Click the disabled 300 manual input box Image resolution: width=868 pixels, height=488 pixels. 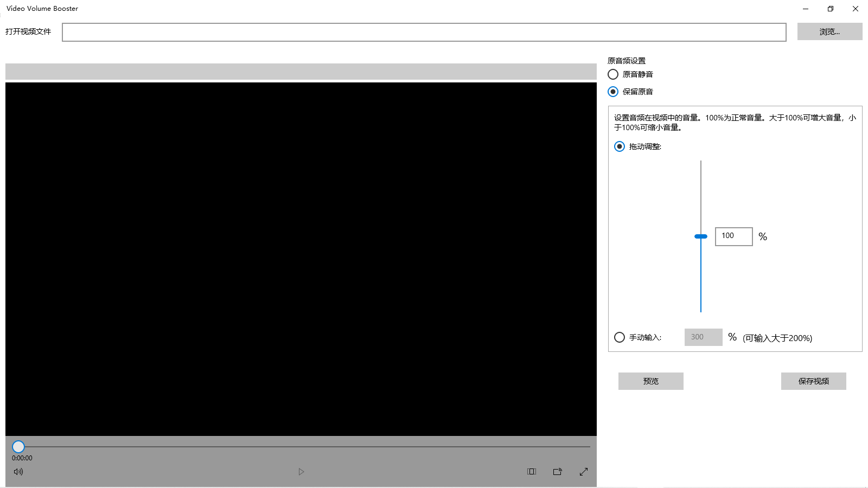click(x=704, y=337)
